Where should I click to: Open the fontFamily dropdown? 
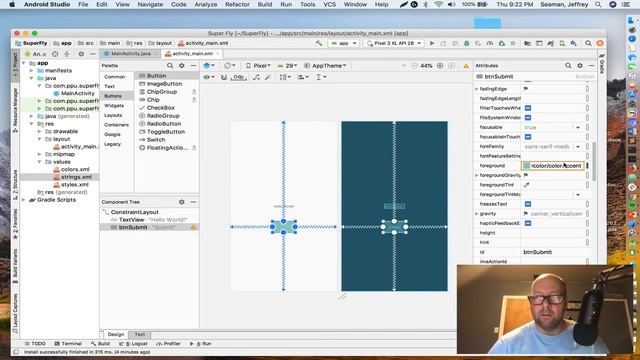coord(578,147)
